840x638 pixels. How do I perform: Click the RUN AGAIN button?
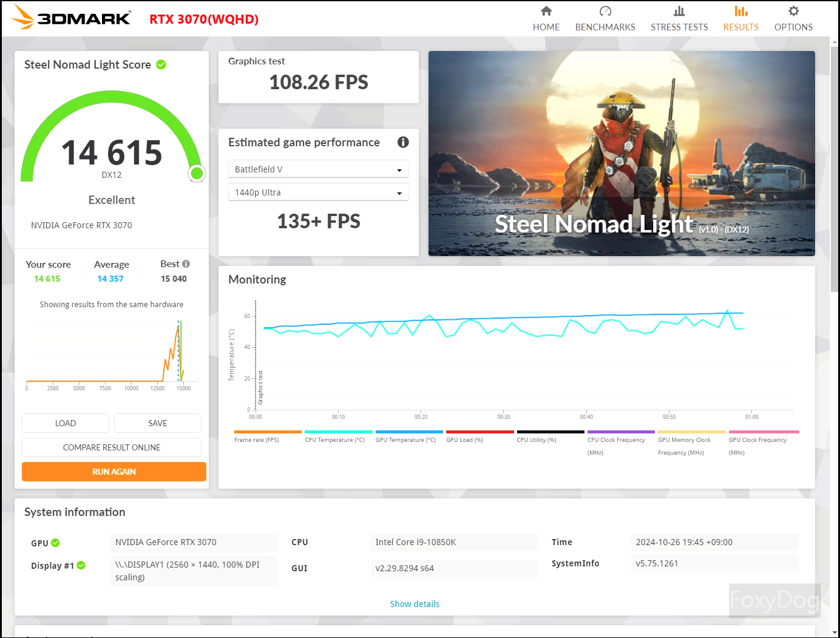(114, 472)
